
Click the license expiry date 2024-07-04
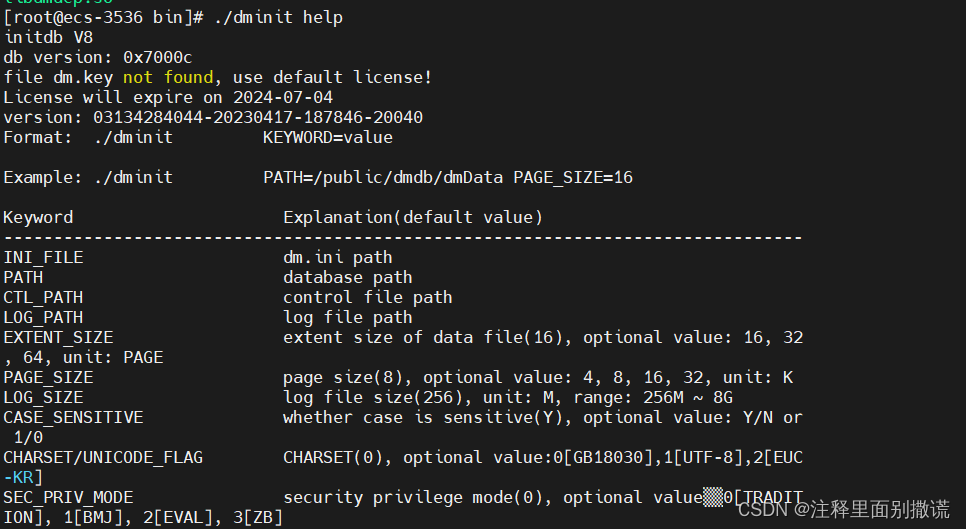pos(283,97)
